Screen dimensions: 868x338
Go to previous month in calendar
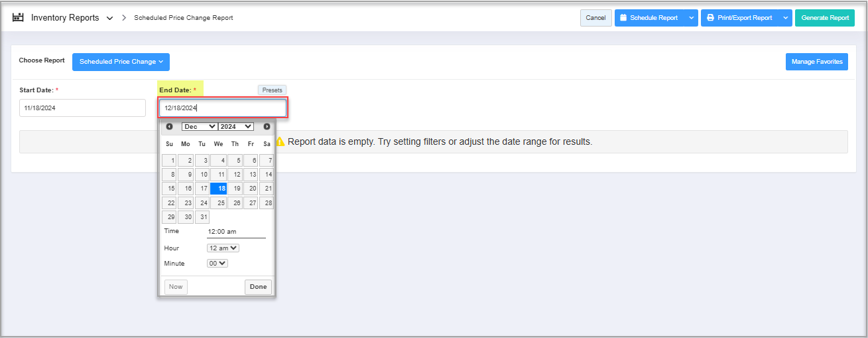(x=169, y=126)
